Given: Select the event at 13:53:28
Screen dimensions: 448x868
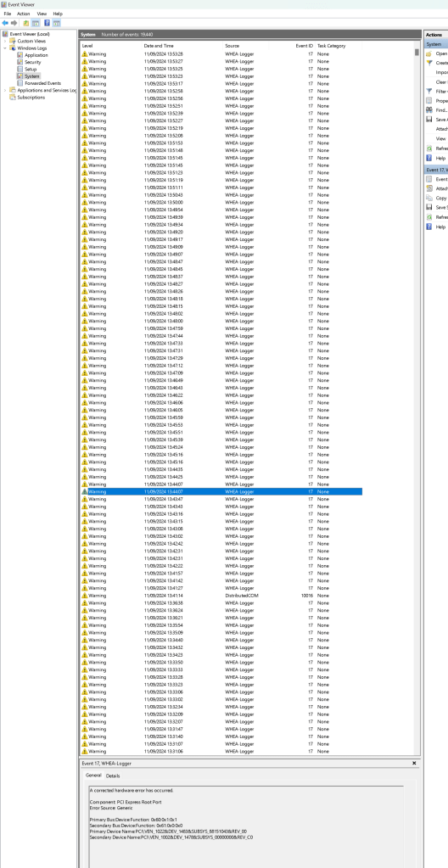Looking at the screenshot, I should 221,53.
